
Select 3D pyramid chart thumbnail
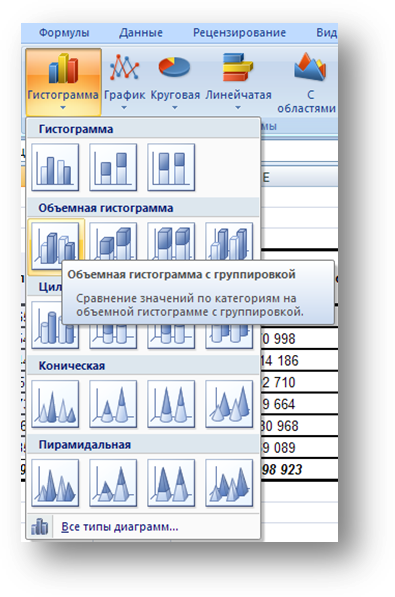(229, 483)
